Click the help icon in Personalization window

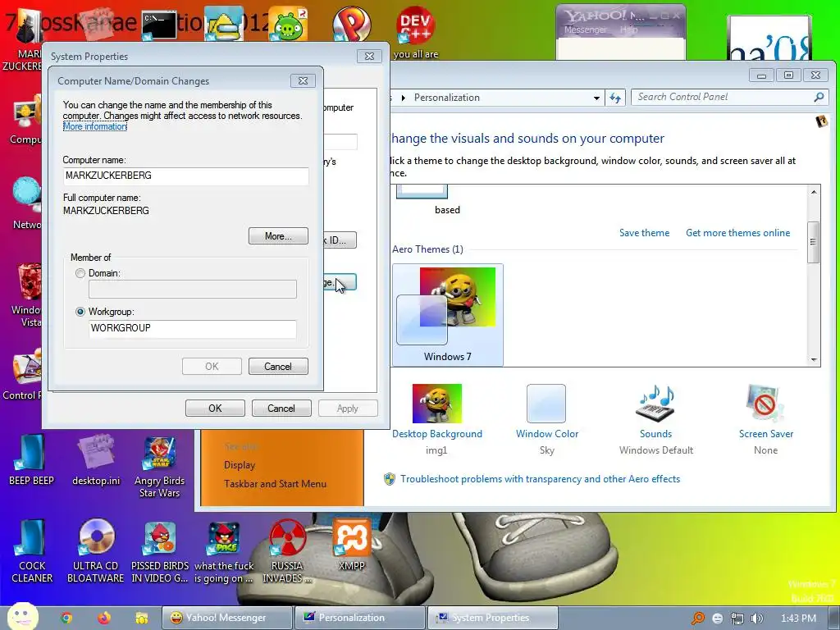[821, 121]
